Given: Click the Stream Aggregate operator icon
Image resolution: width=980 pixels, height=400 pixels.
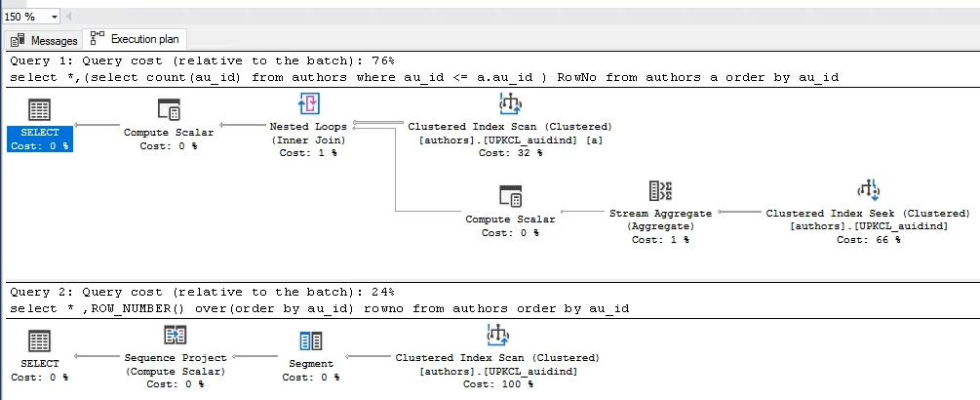Looking at the screenshot, I should (660, 190).
